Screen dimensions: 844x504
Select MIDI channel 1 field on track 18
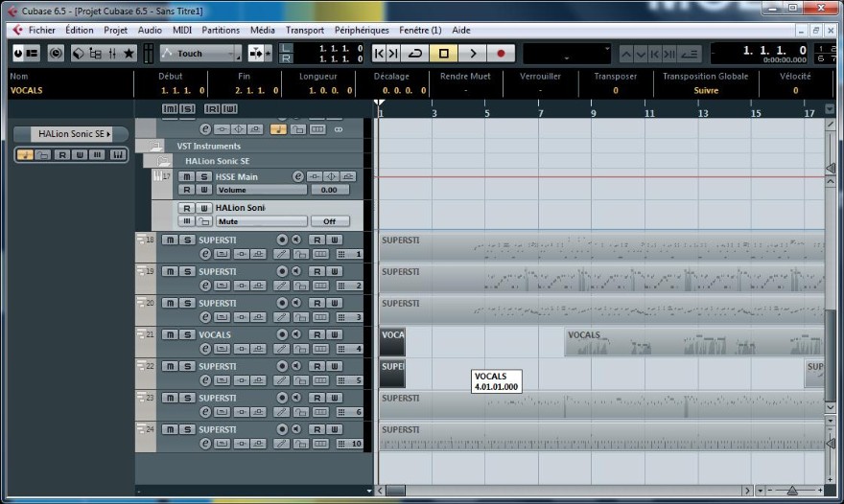click(x=349, y=254)
